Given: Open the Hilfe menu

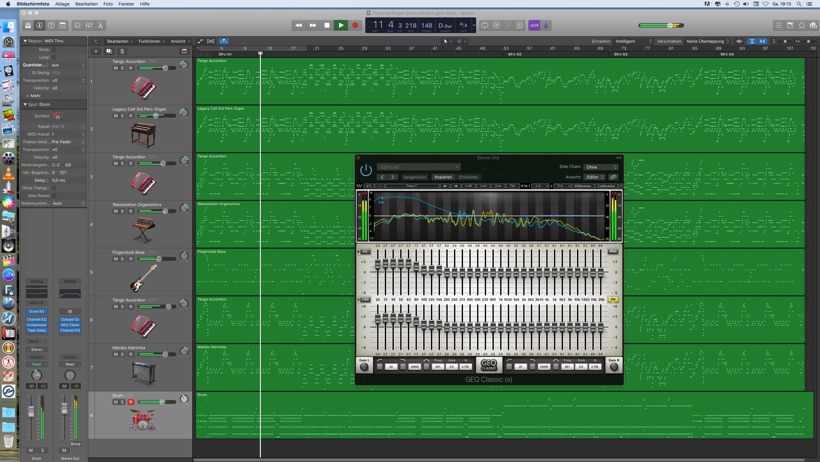Looking at the screenshot, I should [144, 4].
